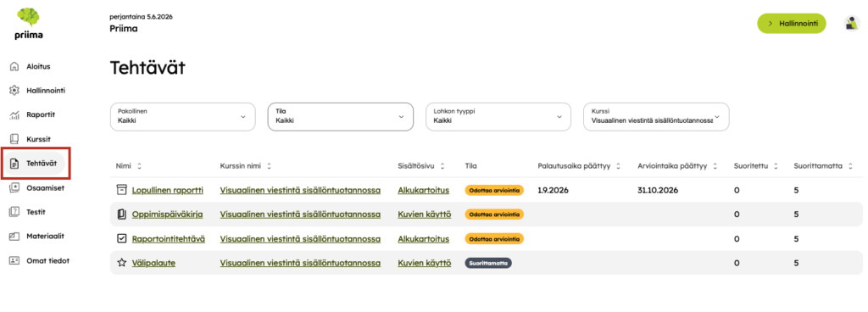Sort by Suoritettu column arrows

pyautogui.click(x=776, y=166)
